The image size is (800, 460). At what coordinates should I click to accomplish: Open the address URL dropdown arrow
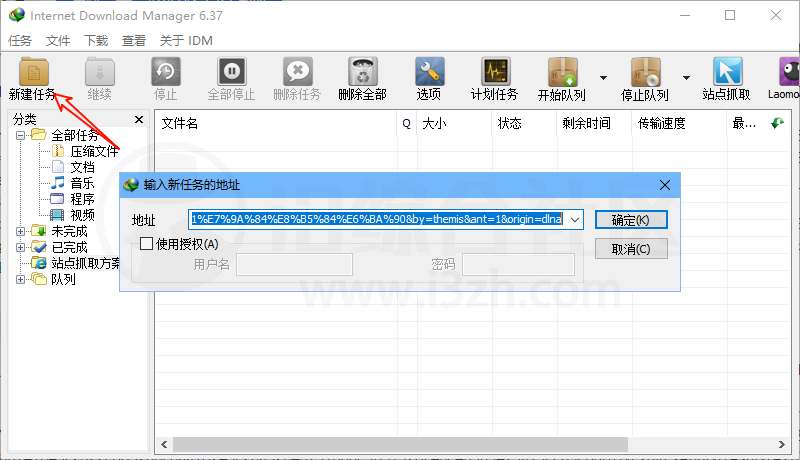(575, 220)
